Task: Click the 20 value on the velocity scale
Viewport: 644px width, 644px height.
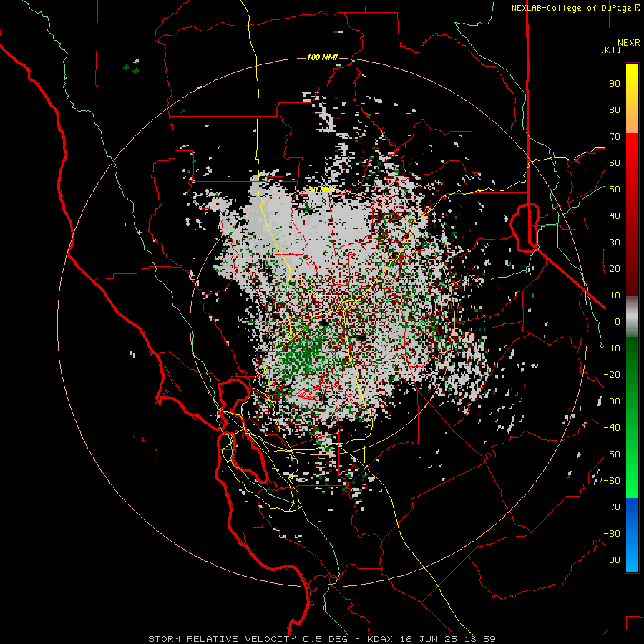Action: (x=615, y=269)
